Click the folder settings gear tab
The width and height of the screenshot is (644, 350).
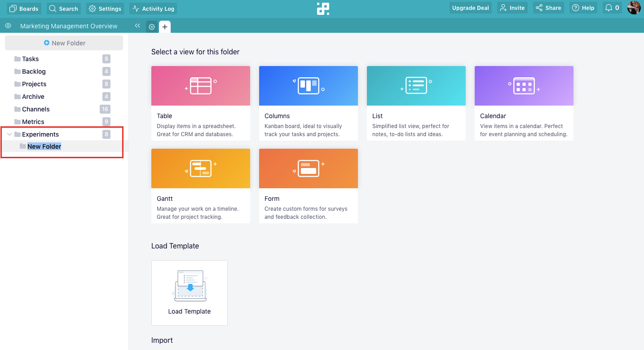tap(152, 27)
